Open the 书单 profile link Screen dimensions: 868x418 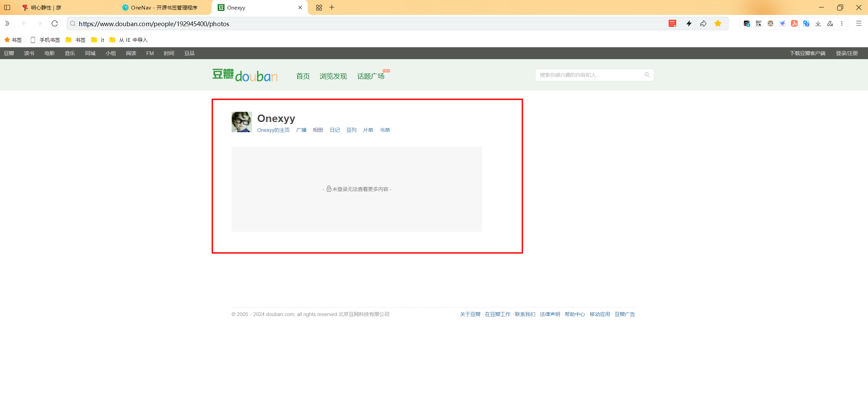(x=385, y=130)
